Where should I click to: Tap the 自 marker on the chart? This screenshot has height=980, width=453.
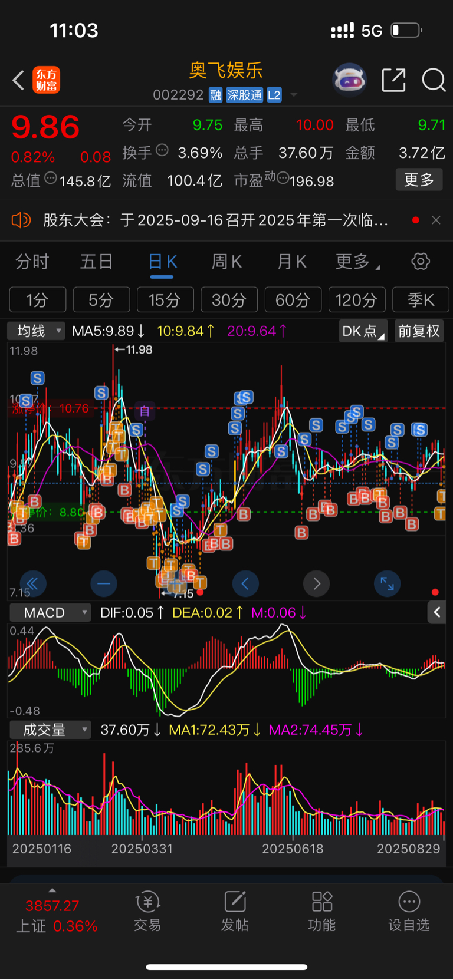pyautogui.click(x=145, y=411)
